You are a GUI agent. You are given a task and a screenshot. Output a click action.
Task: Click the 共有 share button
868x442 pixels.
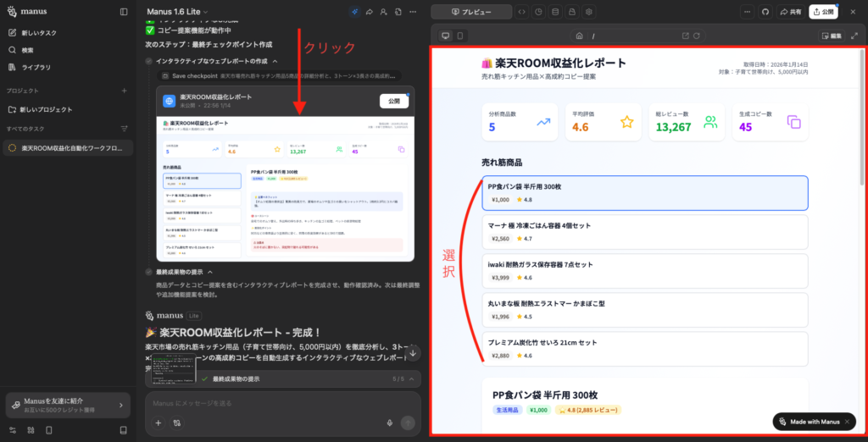(791, 12)
